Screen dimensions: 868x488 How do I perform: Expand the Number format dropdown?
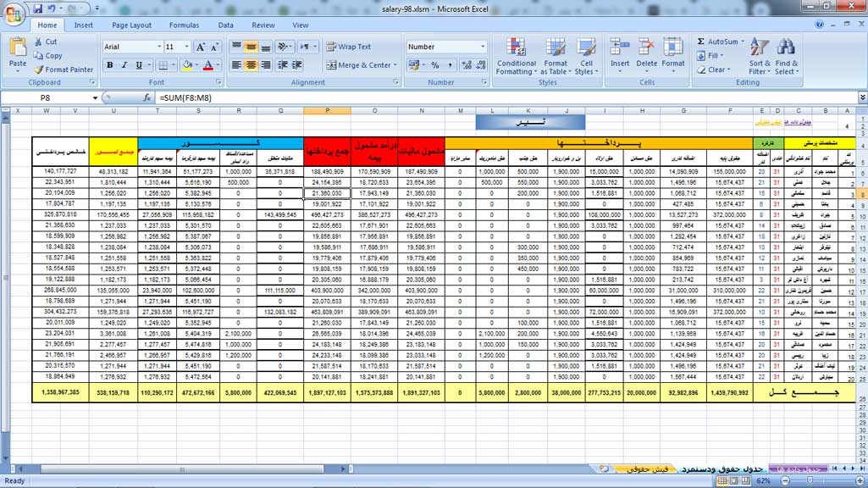coord(483,47)
